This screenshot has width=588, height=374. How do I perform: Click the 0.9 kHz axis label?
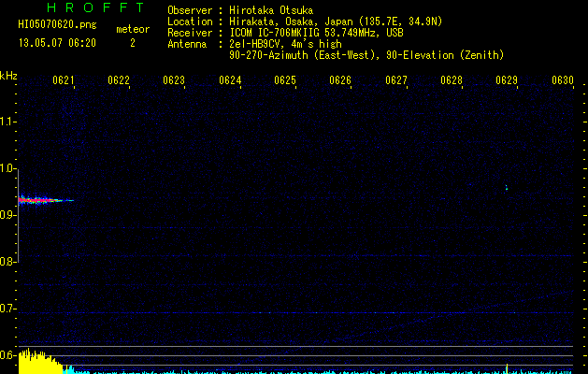[x=7, y=214]
